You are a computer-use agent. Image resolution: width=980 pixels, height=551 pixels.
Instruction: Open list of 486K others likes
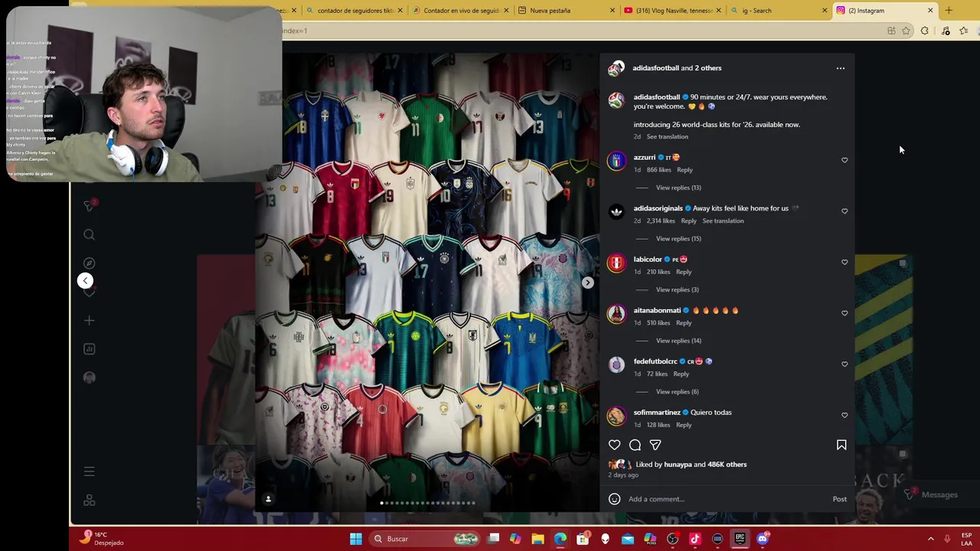tap(727, 465)
